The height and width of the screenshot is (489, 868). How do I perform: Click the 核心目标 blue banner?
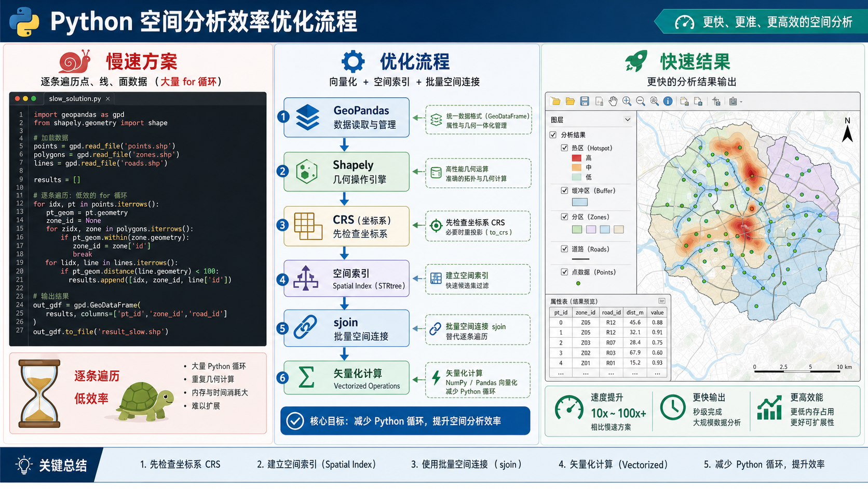[405, 421]
